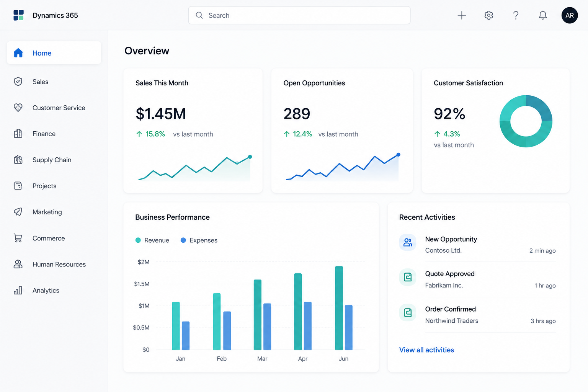This screenshot has height=392, width=588.
Task: Click the New Opportunity people icon
Action: coord(408,242)
